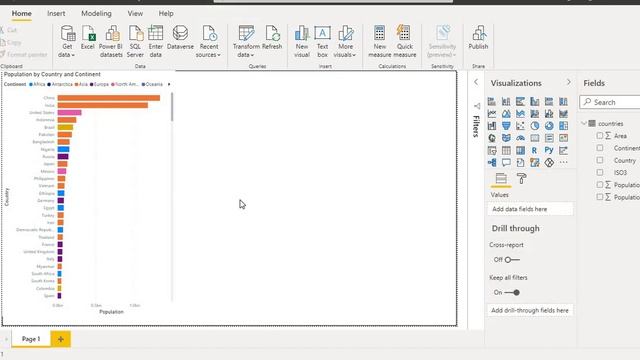The height and width of the screenshot is (360, 640).
Task: Click the 'Add drill-through fields here' well
Action: (530, 310)
